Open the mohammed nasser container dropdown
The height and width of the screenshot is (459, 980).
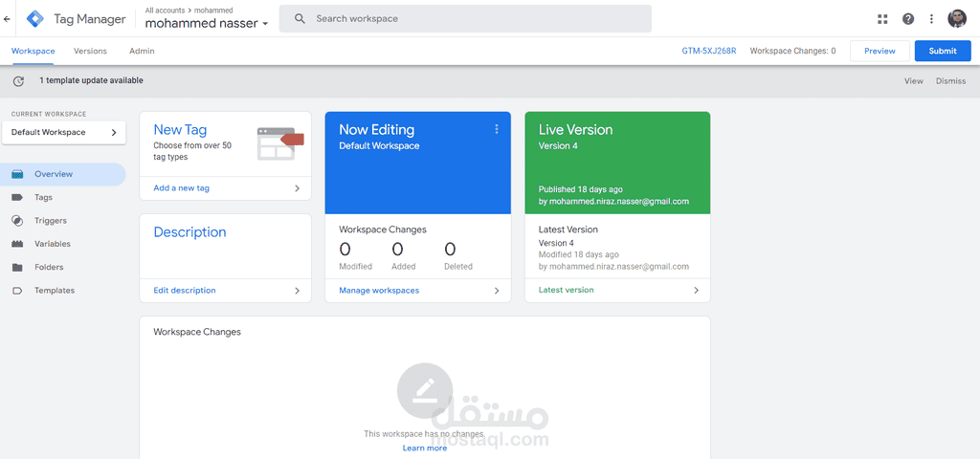pyautogui.click(x=207, y=24)
